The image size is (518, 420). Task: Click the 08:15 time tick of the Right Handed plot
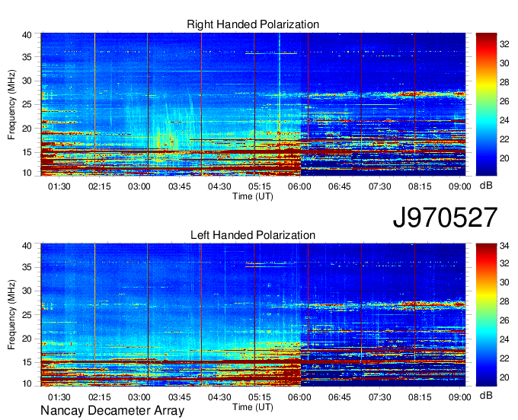[420, 186]
